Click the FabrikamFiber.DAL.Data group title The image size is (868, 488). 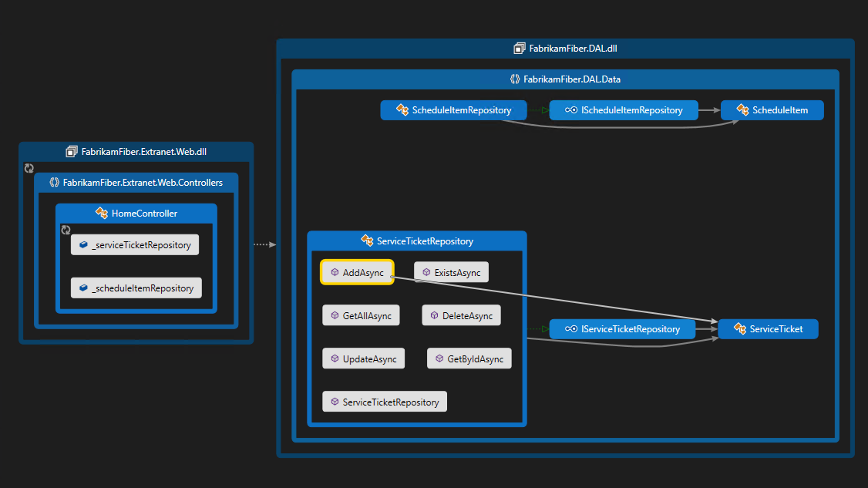pos(572,79)
